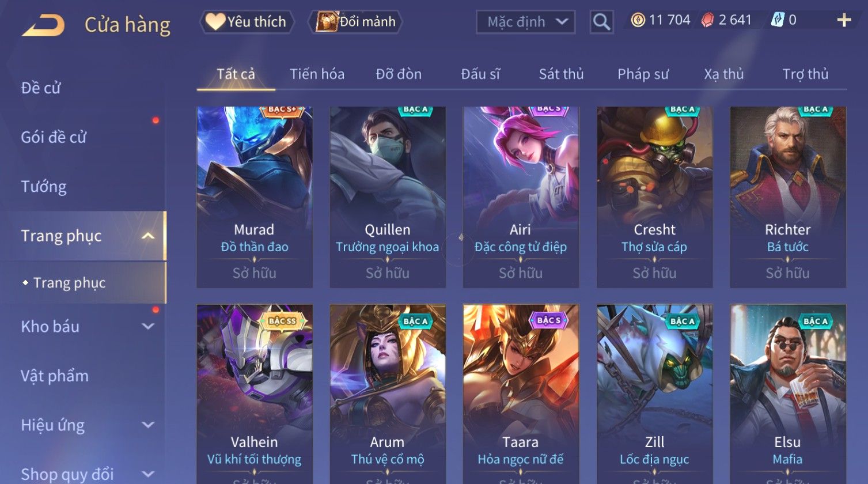Tap the plus icon to add currency
Screen dimensions: 868x484
pyautogui.click(x=844, y=20)
